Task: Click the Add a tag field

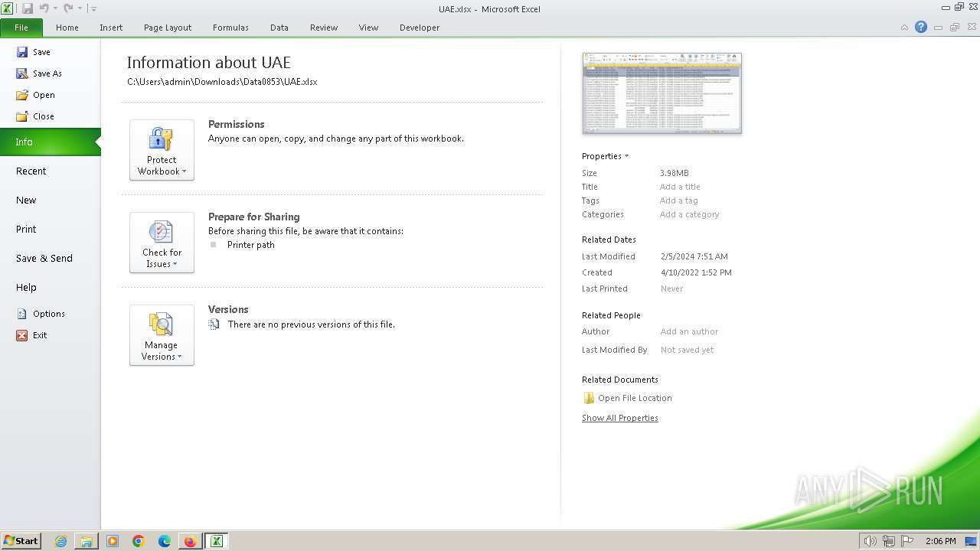Action: (678, 201)
